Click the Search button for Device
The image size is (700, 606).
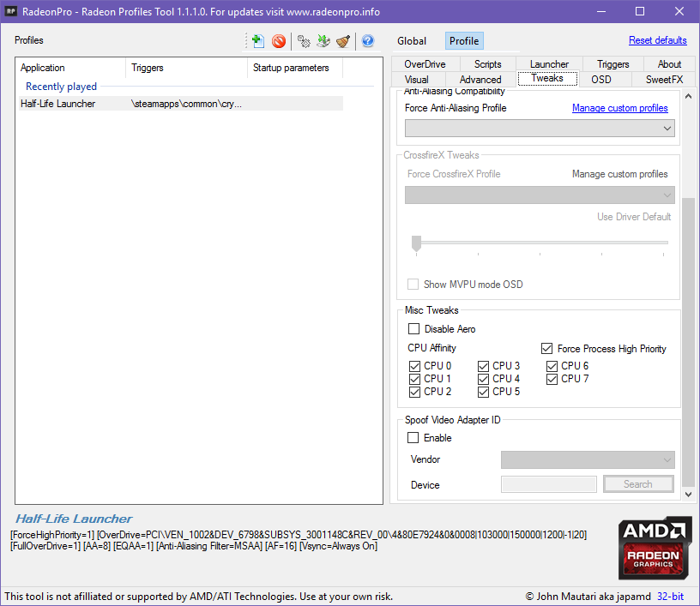click(638, 483)
